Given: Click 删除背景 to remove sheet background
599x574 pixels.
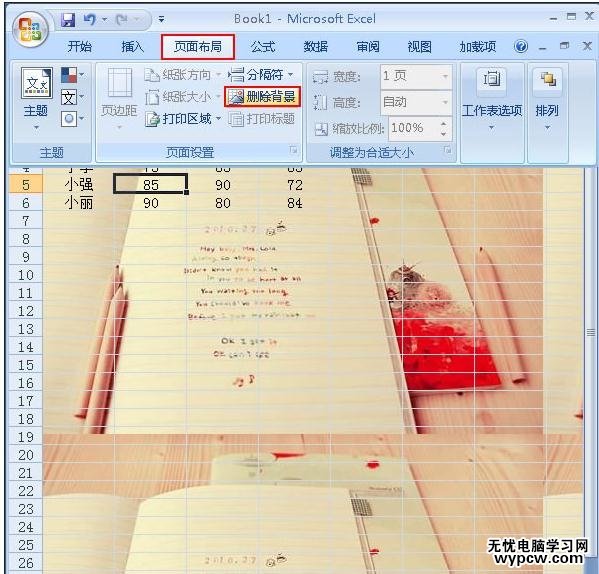Looking at the screenshot, I should [262, 97].
